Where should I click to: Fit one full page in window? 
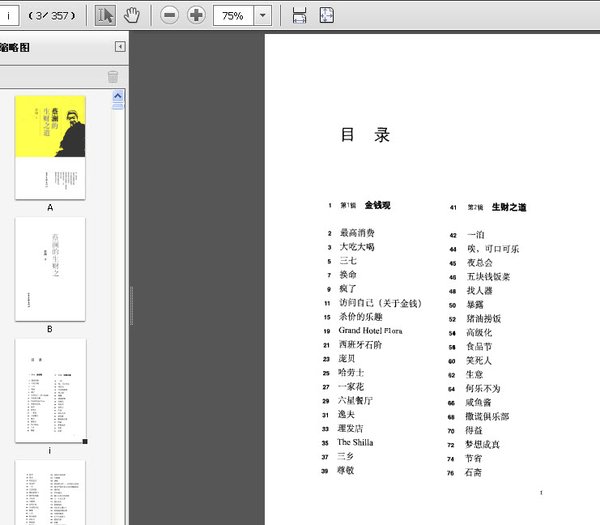327,15
